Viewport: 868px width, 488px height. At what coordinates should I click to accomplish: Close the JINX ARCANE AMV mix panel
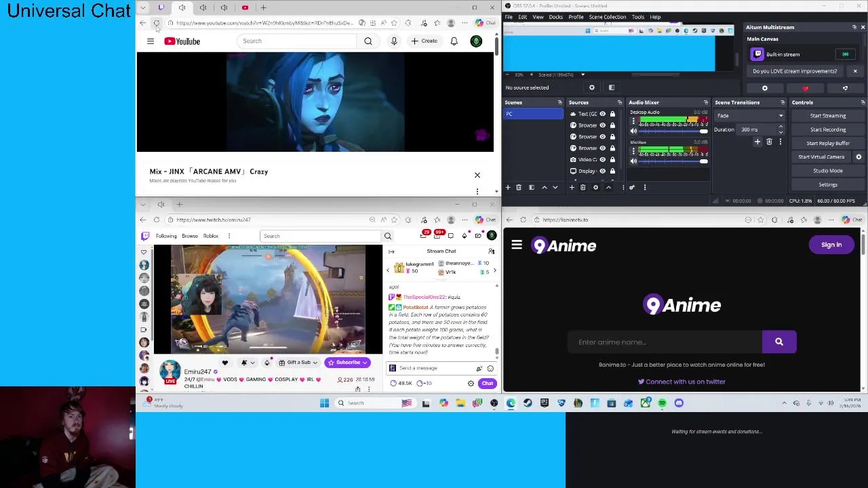(477, 175)
